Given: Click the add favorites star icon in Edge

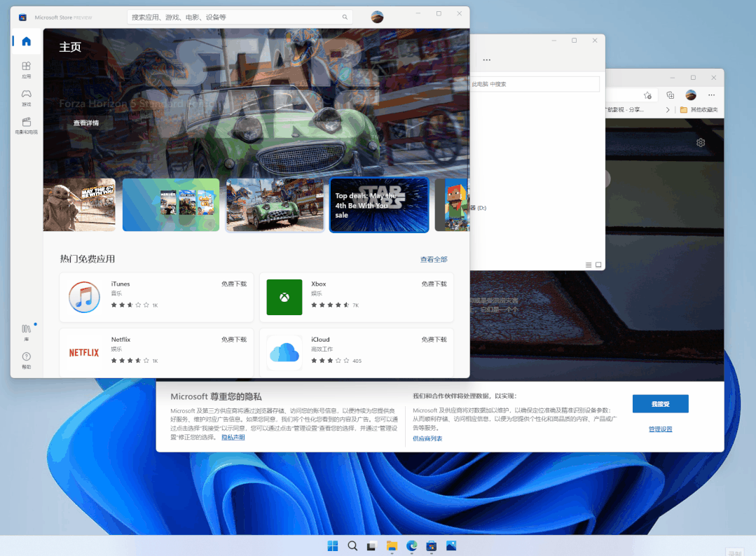Looking at the screenshot, I should coord(647,95).
